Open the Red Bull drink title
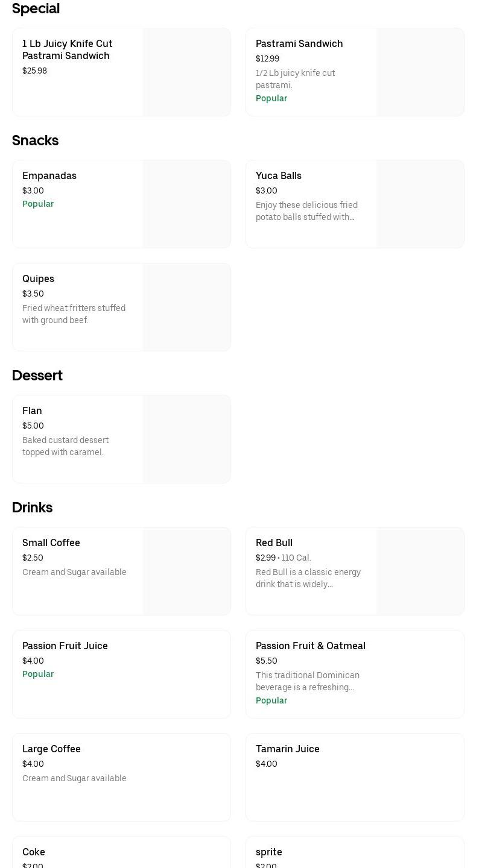 click(x=274, y=542)
